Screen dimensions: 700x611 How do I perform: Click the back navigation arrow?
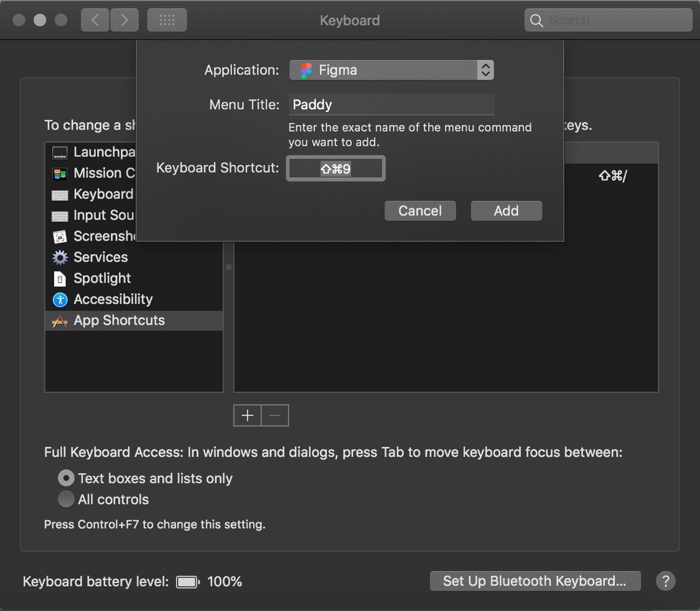point(95,20)
